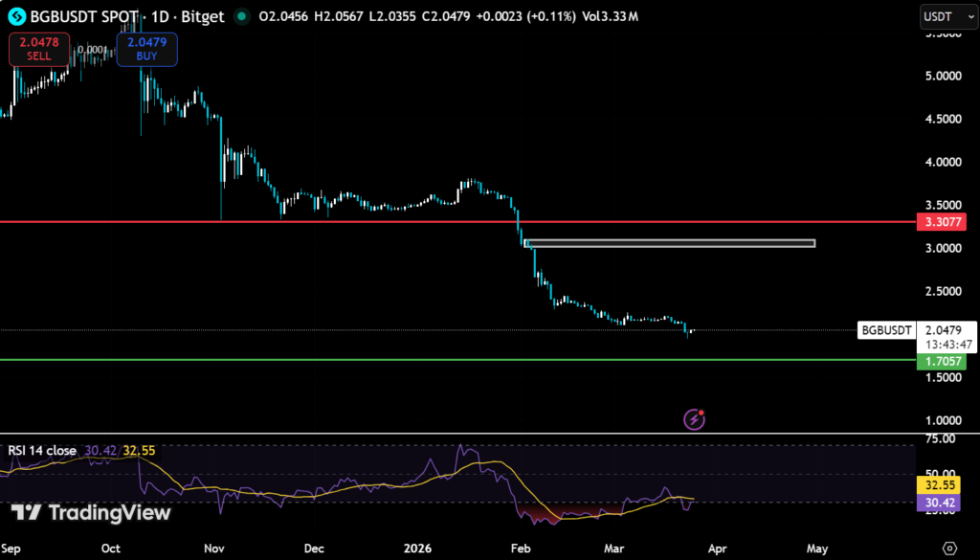Click the current price label 2.0479 on the axis
Screen dimensions: 980x560
(x=943, y=330)
